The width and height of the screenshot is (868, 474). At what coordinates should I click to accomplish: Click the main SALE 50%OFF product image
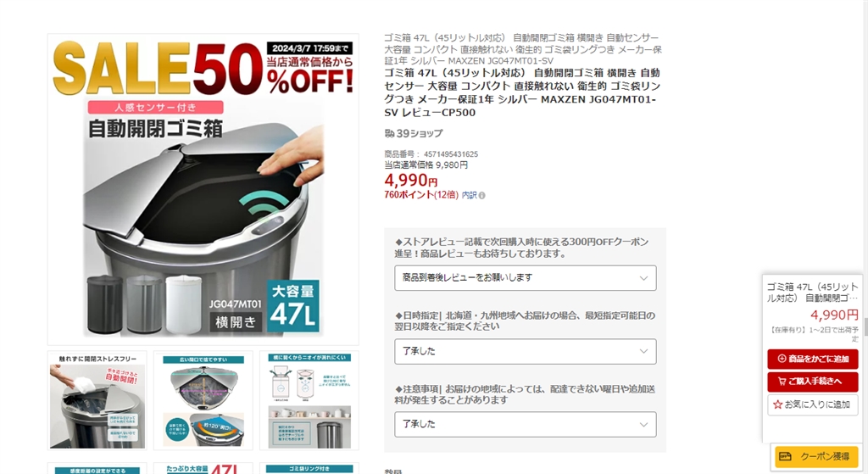point(203,189)
